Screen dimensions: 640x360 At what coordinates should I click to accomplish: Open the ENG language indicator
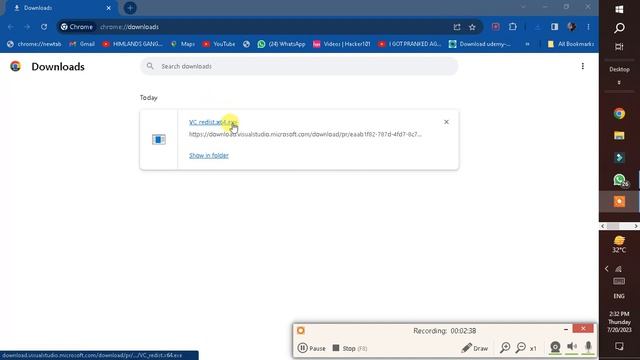coord(619,296)
